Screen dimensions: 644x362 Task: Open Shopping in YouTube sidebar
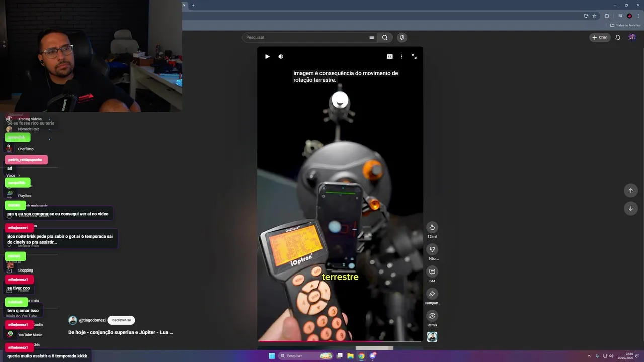[25, 270]
